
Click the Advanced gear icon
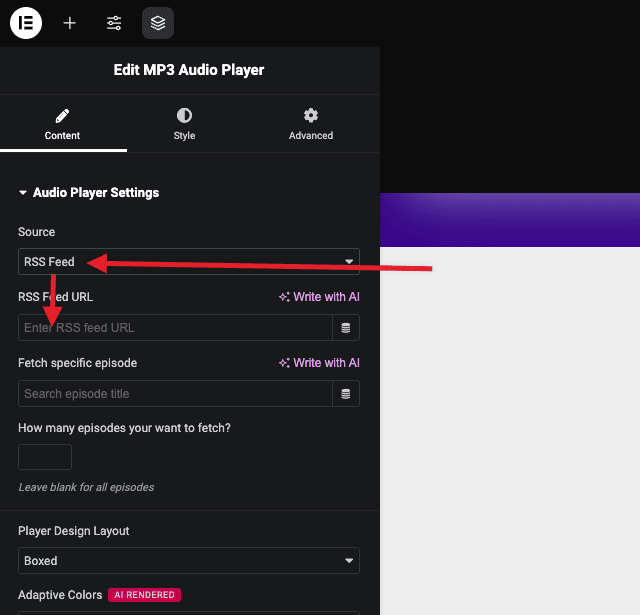(311, 115)
